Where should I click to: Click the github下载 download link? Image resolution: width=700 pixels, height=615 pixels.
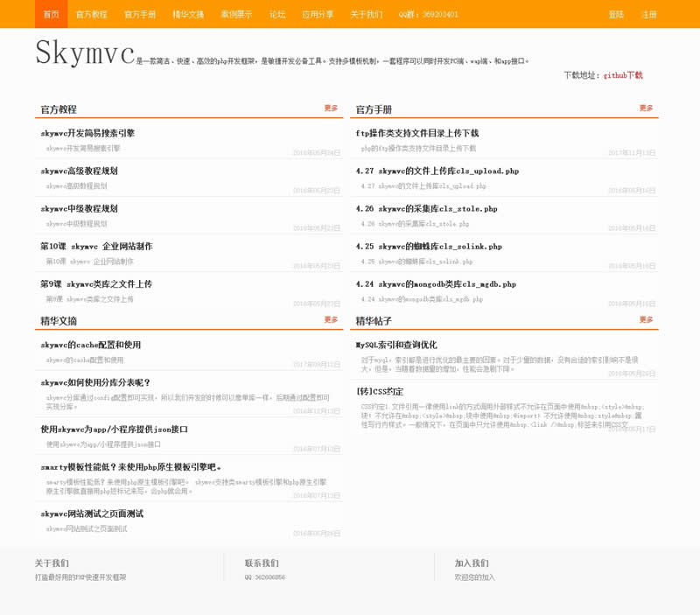(623, 75)
